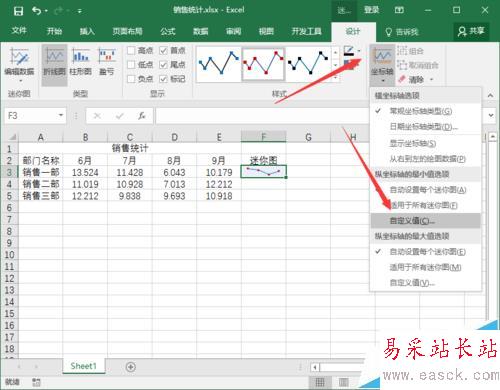This screenshot has width=500, height=390.
Task: Add a new sheet with plus icon
Action: 131,367
